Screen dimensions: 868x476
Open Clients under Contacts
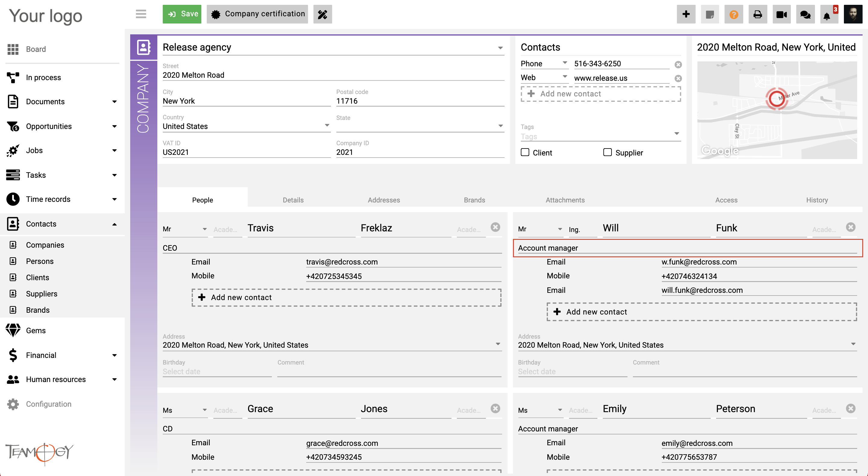click(38, 277)
